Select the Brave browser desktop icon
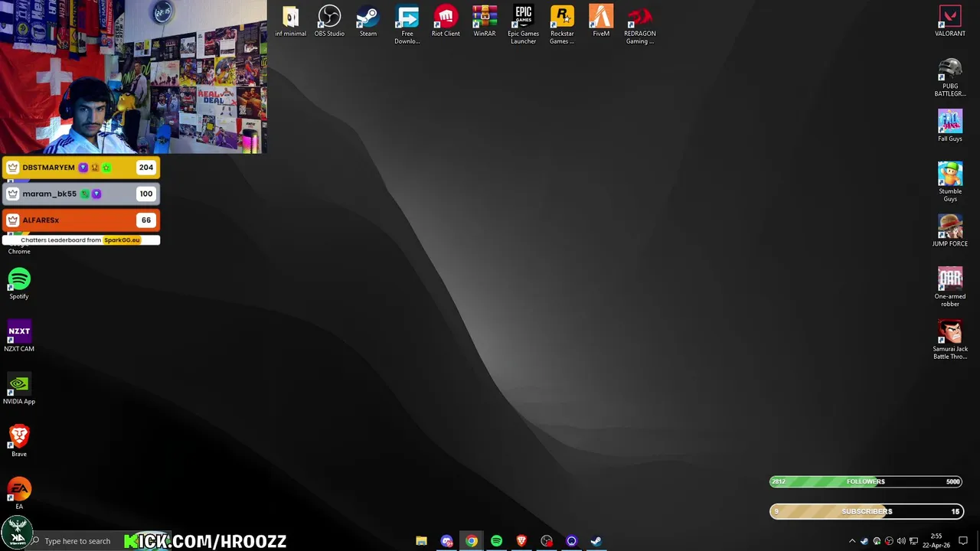 coord(19,442)
